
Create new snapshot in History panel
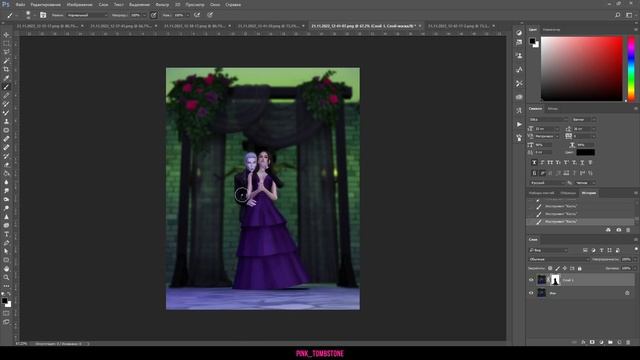pyautogui.click(x=618, y=230)
